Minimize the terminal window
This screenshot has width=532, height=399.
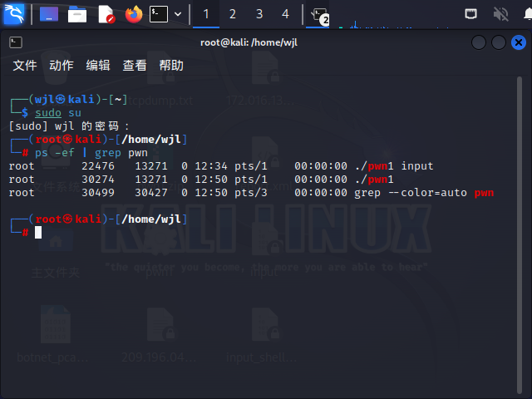point(479,42)
